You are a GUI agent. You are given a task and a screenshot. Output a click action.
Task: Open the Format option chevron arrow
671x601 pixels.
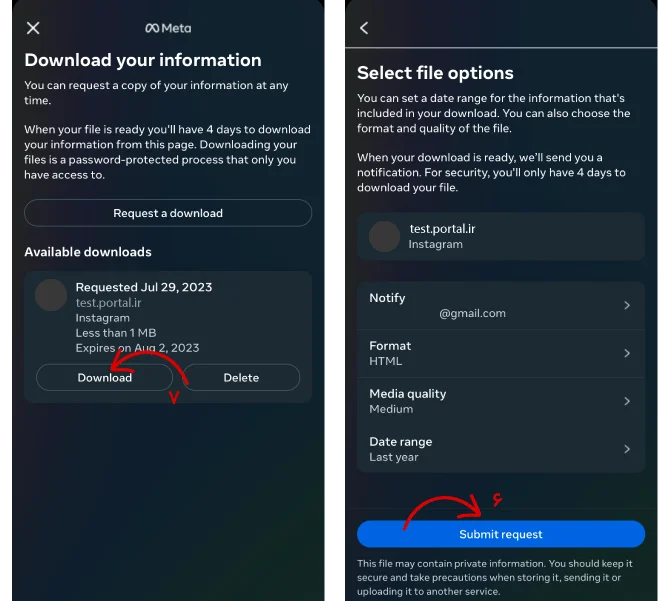627,353
